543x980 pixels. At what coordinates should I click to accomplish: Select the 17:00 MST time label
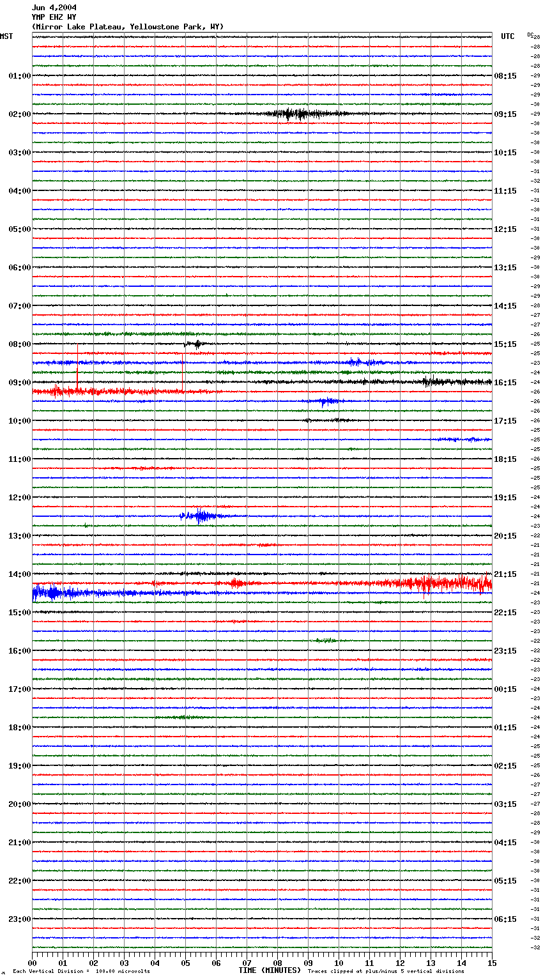click(20, 689)
